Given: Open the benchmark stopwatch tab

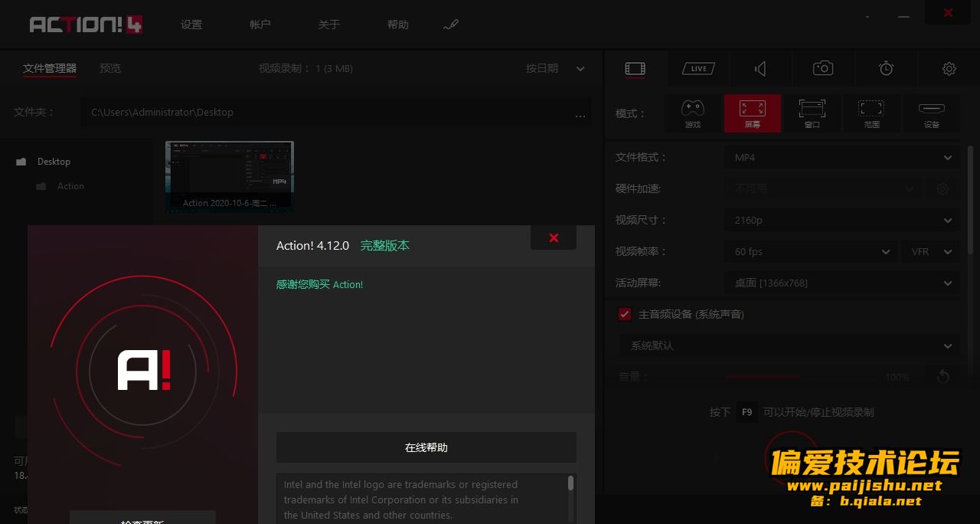Looking at the screenshot, I should [x=886, y=69].
